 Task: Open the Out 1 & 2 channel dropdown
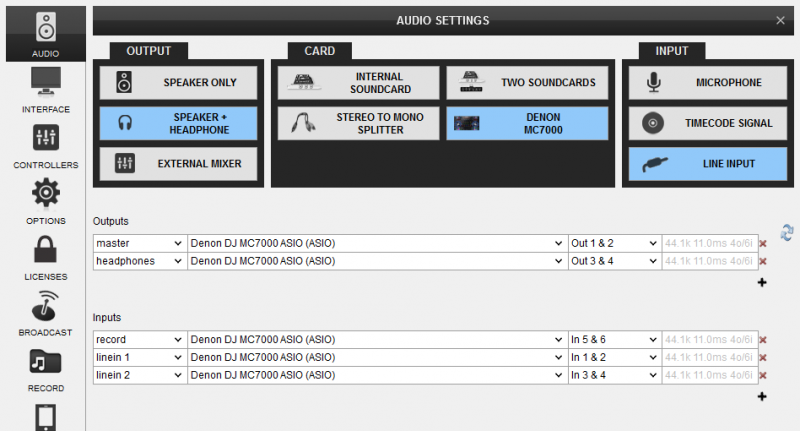point(615,243)
